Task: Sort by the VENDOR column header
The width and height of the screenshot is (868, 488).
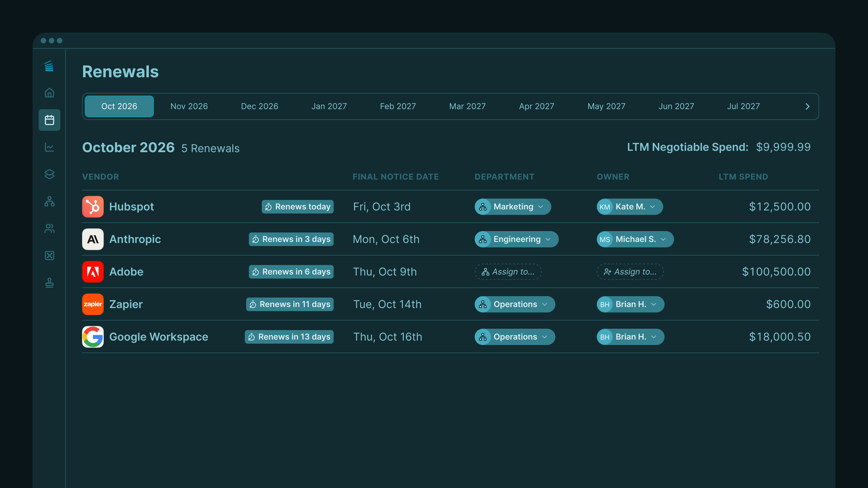Action: (101, 177)
